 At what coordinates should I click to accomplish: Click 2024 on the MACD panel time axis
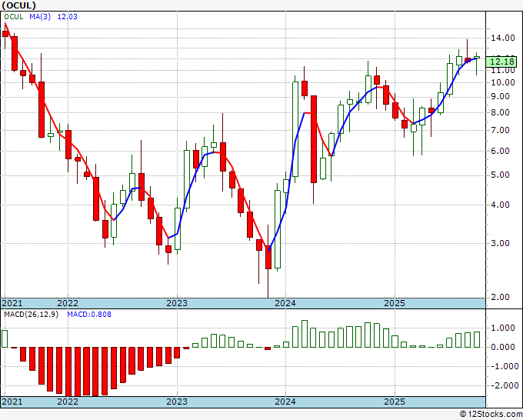coord(285,402)
